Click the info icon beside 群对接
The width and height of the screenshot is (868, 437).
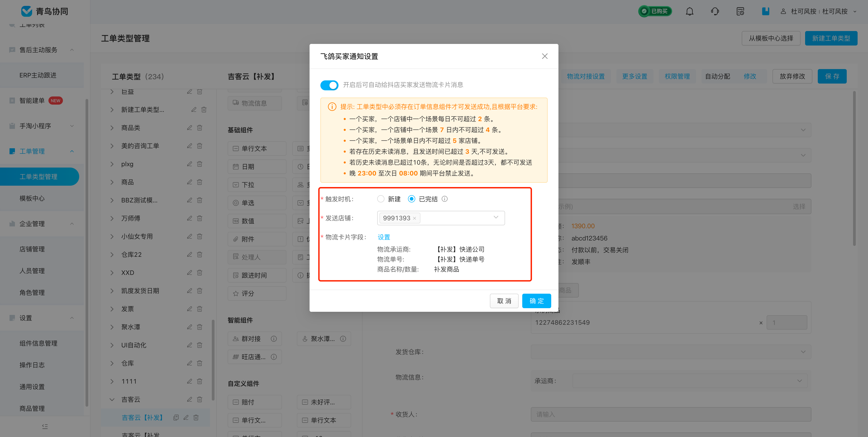point(274,339)
